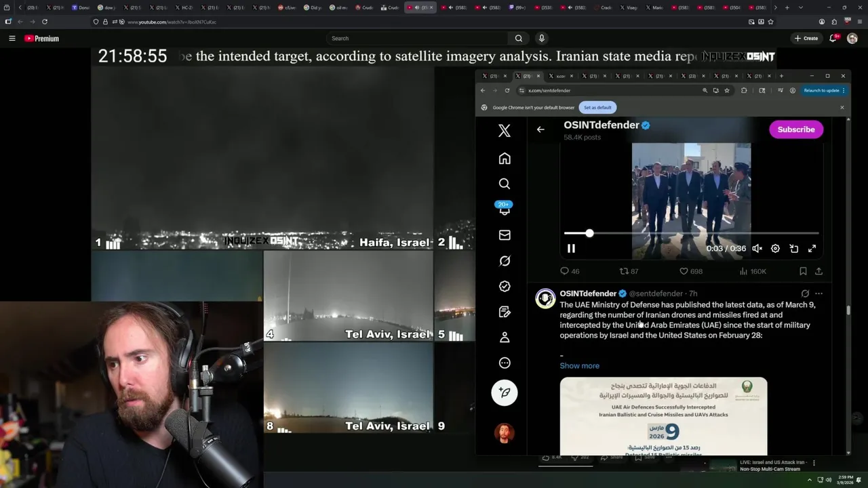This screenshot has width=868, height=488.
Task: Open X notifications bell with 20+ badge
Action: click(x=505, y=209)
